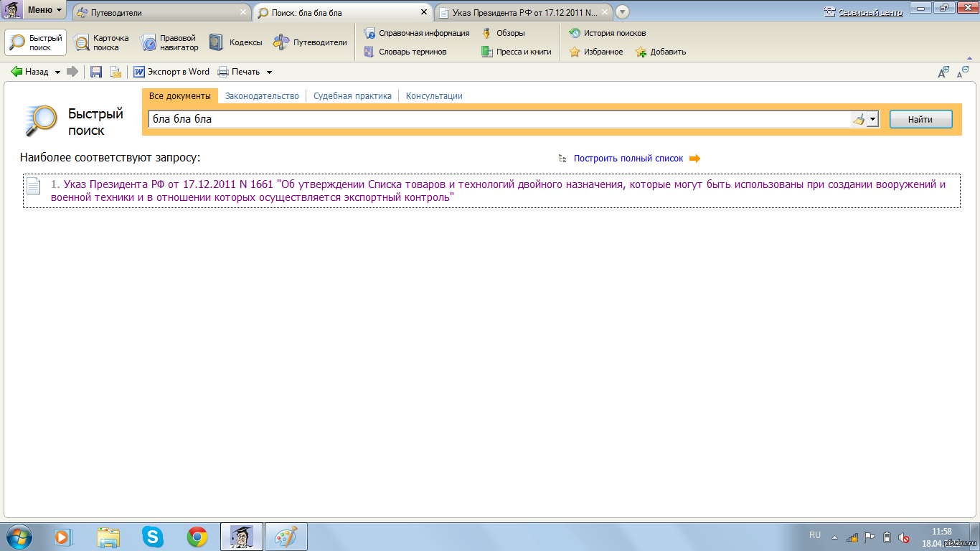Open История поисков
The height and width of the screenshot is (551, 980).
click(x=607, y=33)
